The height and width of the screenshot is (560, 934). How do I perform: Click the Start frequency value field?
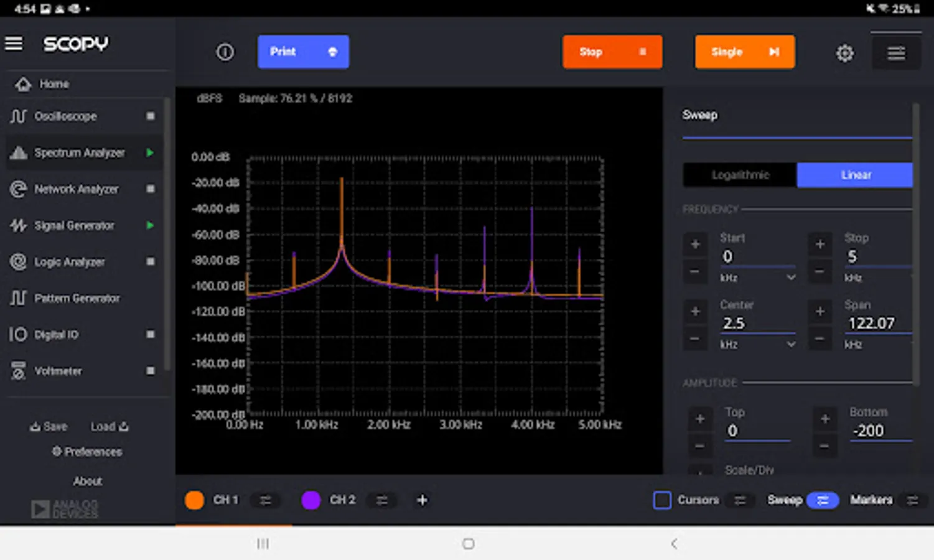tap(757, 257)
